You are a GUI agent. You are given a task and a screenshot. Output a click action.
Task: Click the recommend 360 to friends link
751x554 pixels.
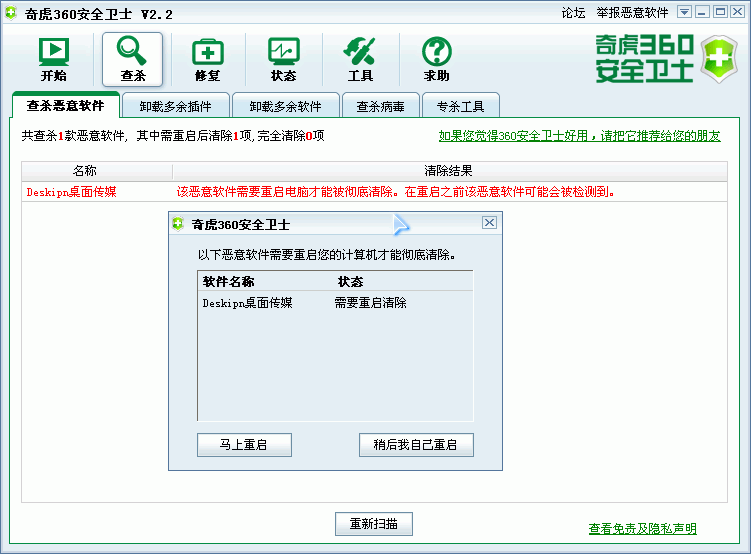point(580,136)
